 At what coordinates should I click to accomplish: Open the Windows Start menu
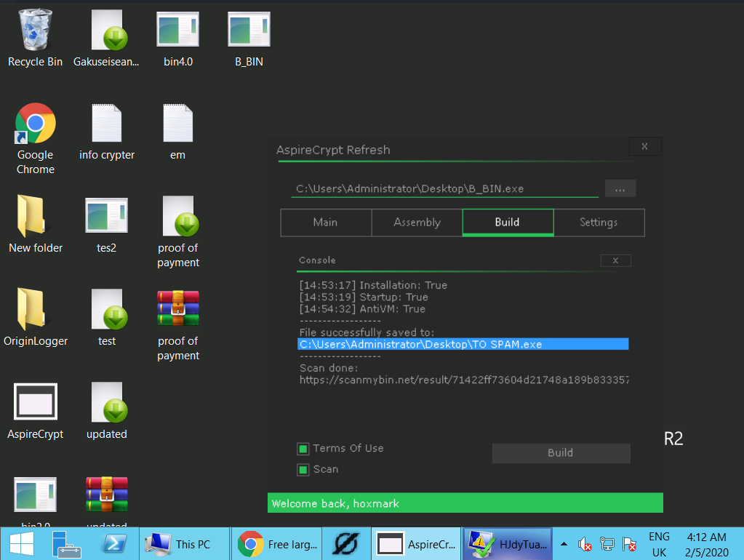22,544
